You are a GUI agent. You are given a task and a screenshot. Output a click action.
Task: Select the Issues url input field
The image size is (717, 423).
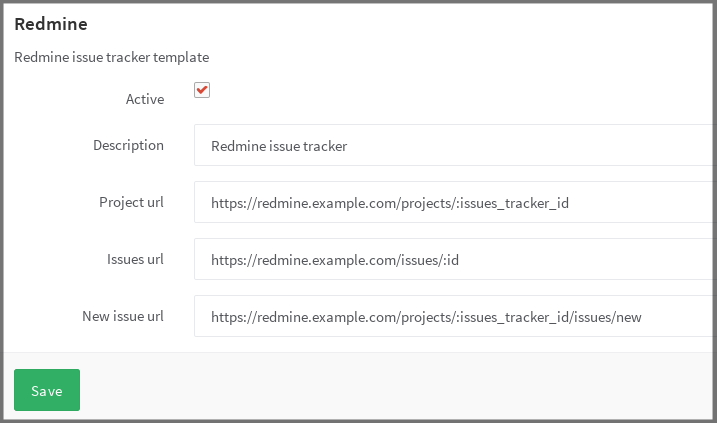[452, 260]
